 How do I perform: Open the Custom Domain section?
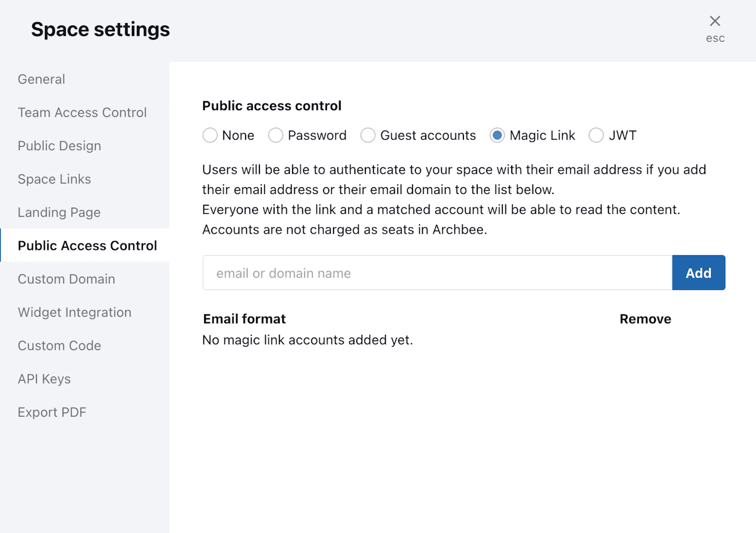click(67, 279)
